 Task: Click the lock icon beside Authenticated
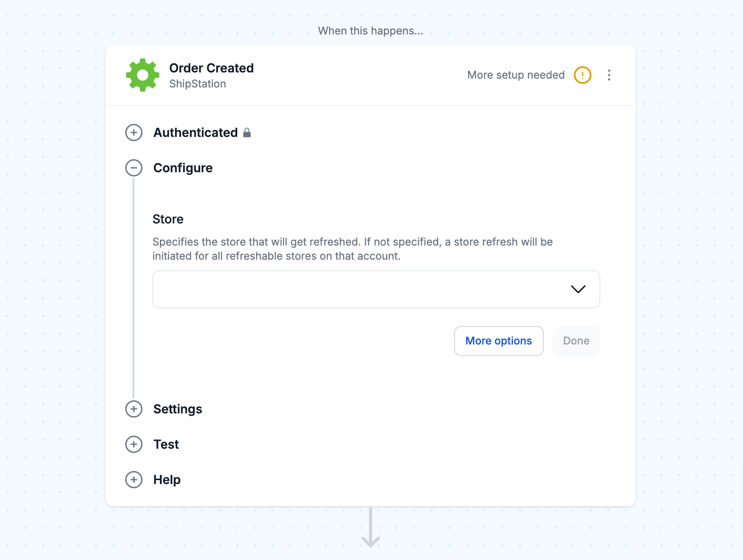[247, 132]
